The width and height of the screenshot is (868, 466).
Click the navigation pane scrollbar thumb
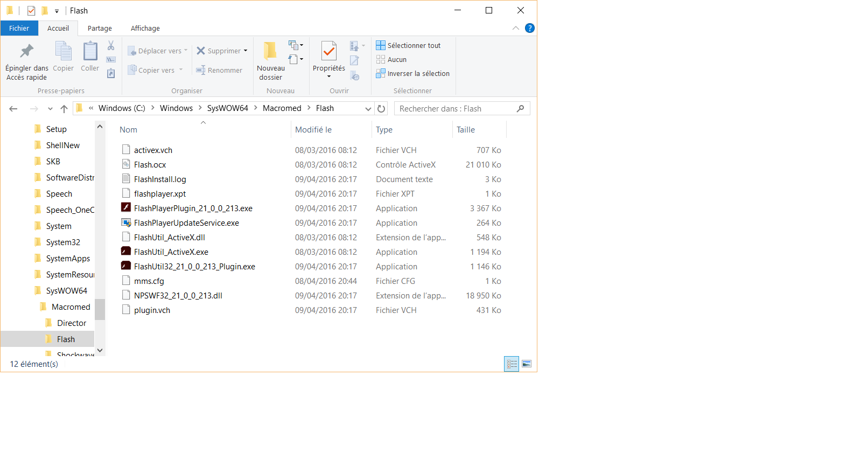[x=100, y=309]
